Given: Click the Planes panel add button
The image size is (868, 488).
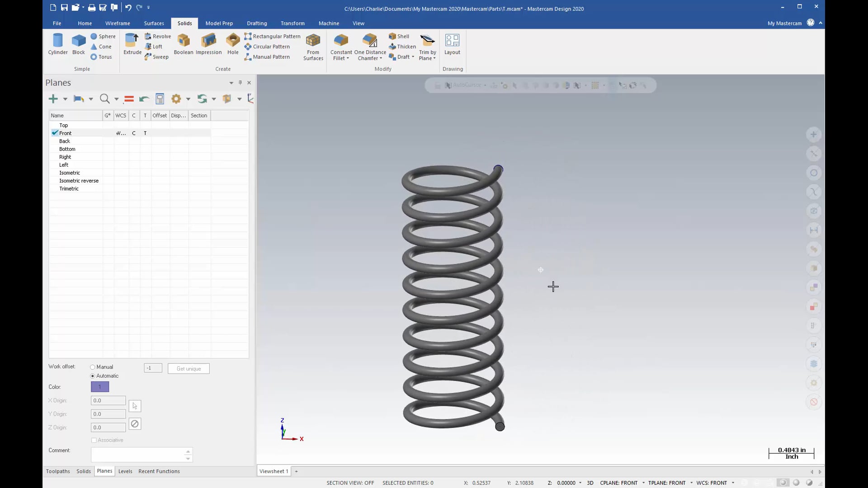Looking at the screenshot, I should click(53, 99).
